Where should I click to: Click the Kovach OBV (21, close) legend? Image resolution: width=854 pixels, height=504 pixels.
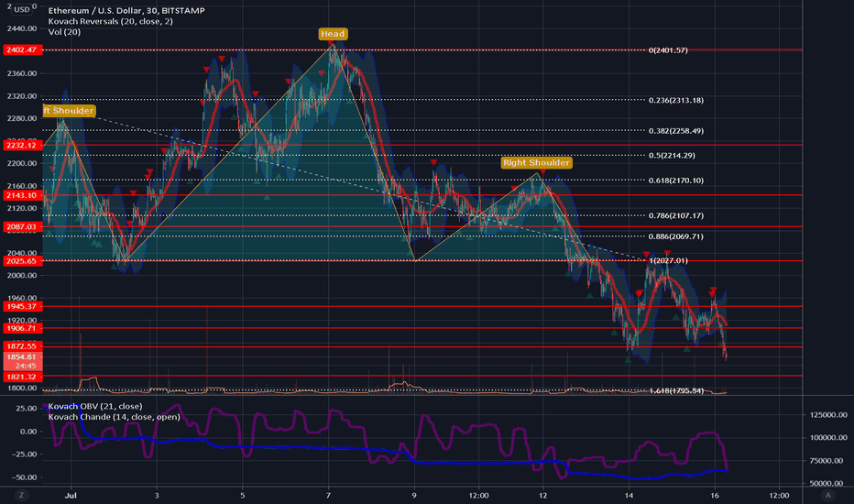click(95, 406)
